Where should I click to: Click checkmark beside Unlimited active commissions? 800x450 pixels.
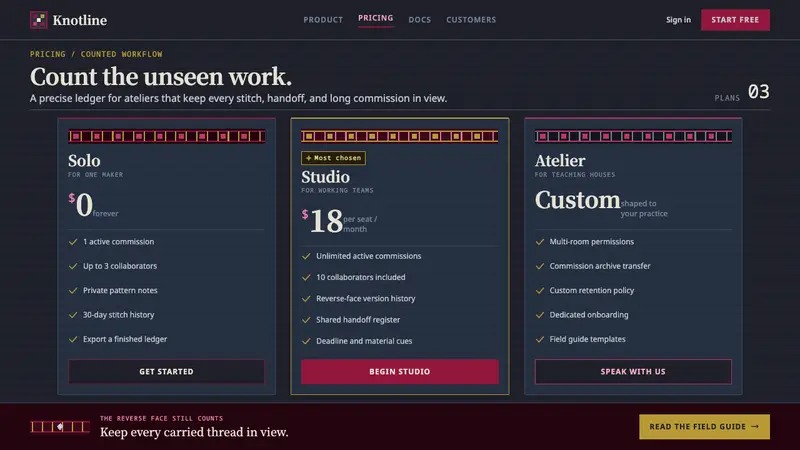[x=306, y=256]
